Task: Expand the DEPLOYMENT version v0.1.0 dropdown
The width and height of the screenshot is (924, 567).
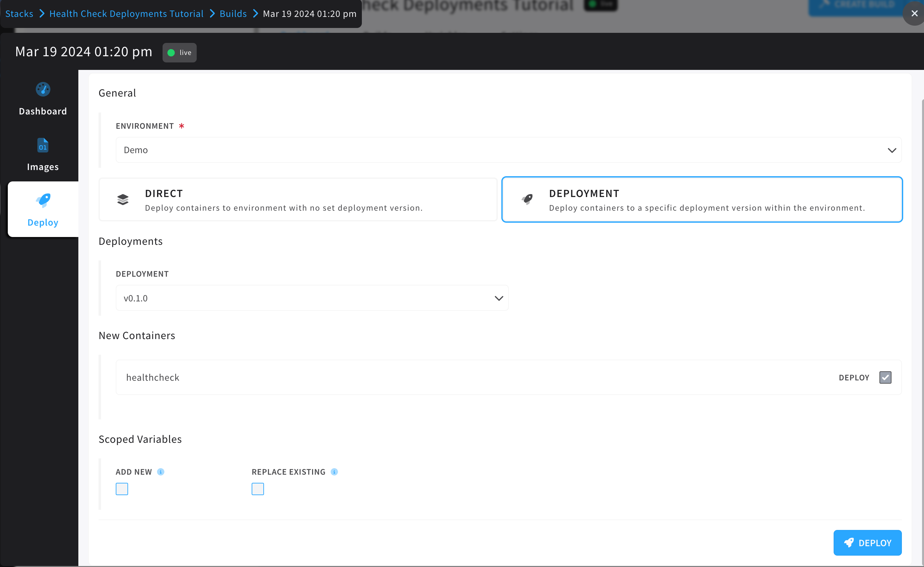Action: pos(500,298)
